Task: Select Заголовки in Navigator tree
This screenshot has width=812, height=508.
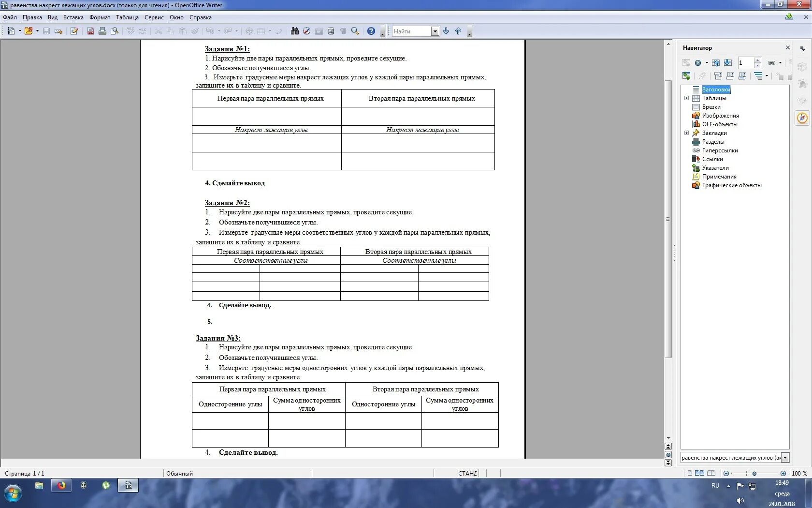Action: [x=716, y=90]
